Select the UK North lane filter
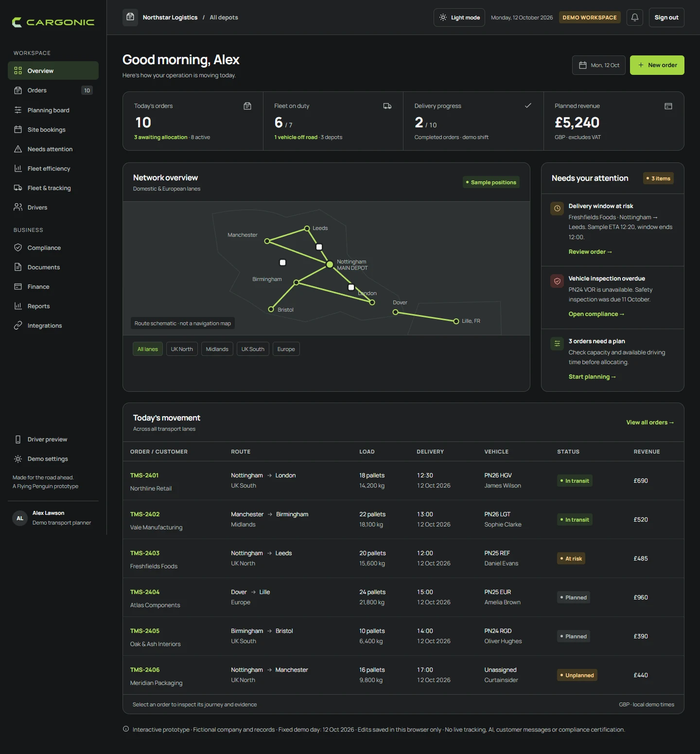This screenshot has width=700, height=754. [182, 349]
